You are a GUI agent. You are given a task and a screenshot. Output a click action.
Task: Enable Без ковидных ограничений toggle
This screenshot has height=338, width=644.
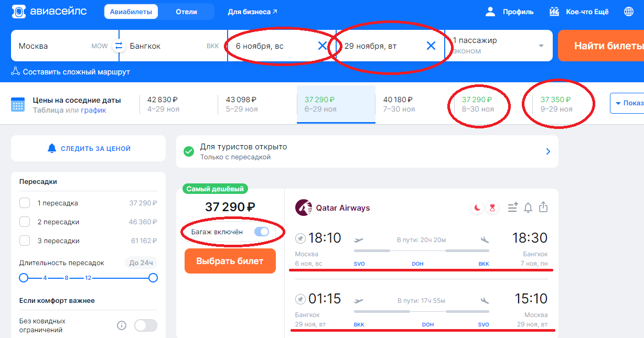click(x=146, y=325)
